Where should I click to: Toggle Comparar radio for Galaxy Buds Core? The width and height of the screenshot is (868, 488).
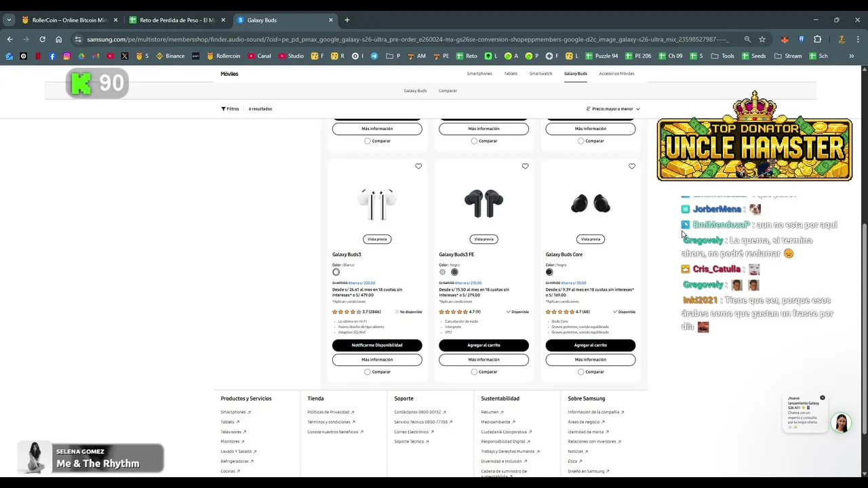click(x=580, y=371)
